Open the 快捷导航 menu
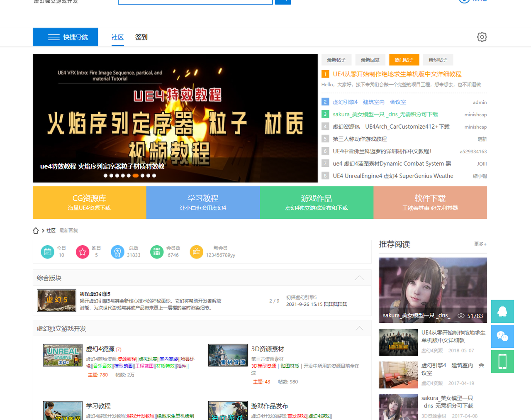 (x=66, y=37)
